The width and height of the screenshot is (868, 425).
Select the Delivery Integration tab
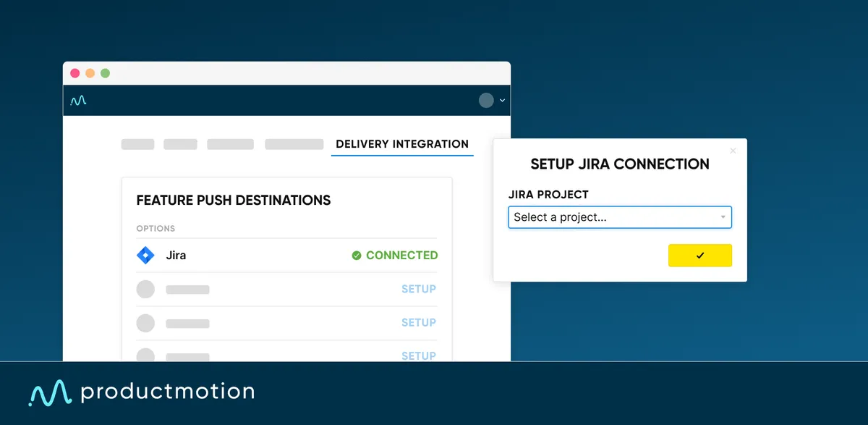pos(402,144)
